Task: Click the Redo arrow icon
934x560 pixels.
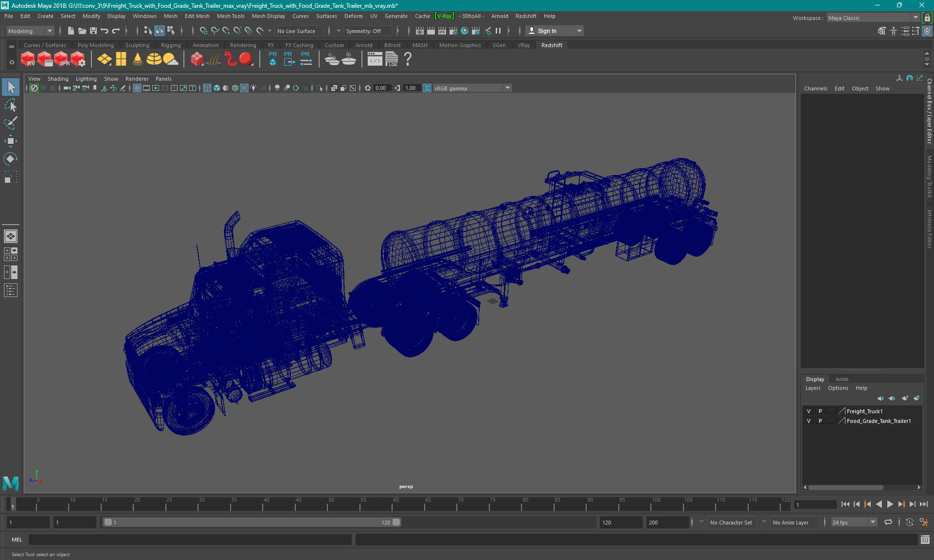Action: click(x=116, y=31)
